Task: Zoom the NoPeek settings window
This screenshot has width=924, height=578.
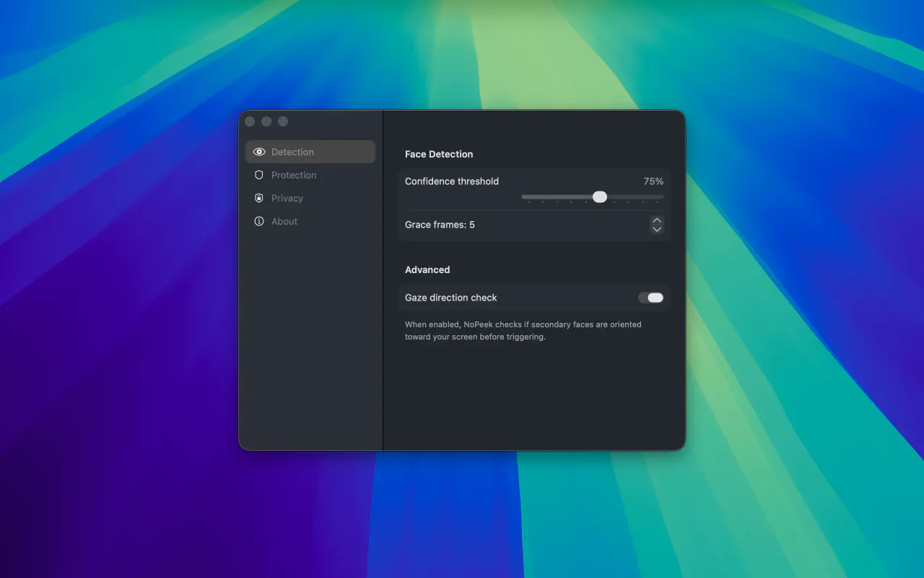Action: point(283,121)
